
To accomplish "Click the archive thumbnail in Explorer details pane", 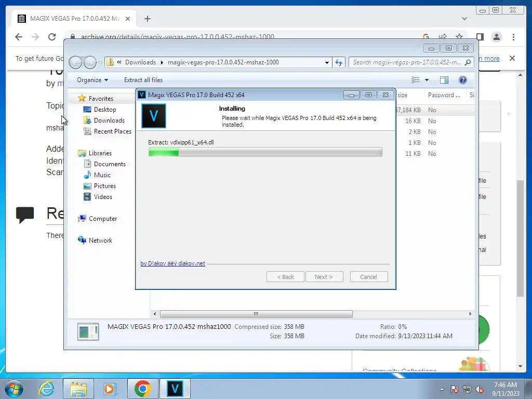I will [x=88, y=331].
